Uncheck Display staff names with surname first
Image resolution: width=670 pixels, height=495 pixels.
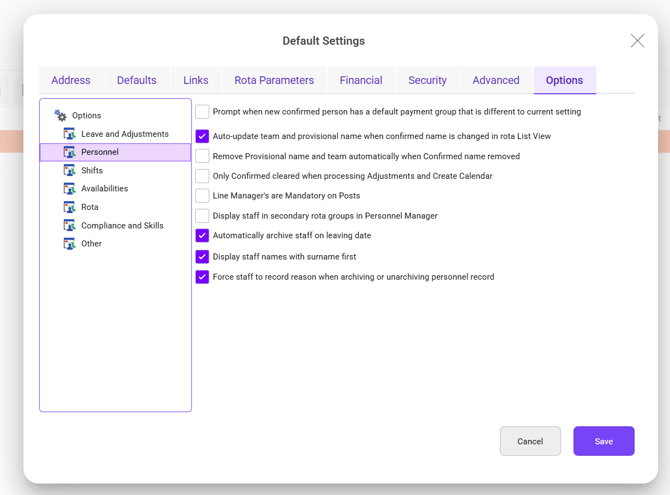coord(202,256)
